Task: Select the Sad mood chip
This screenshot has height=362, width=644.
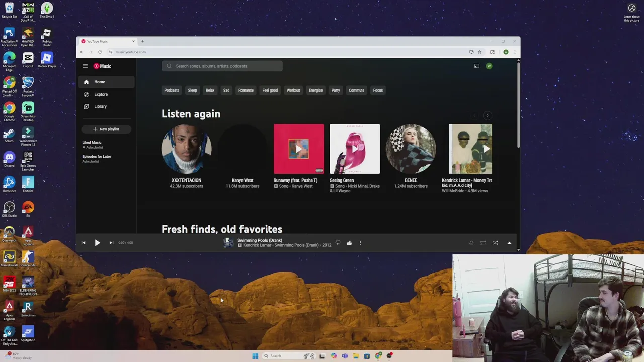Action: point(226,90)
